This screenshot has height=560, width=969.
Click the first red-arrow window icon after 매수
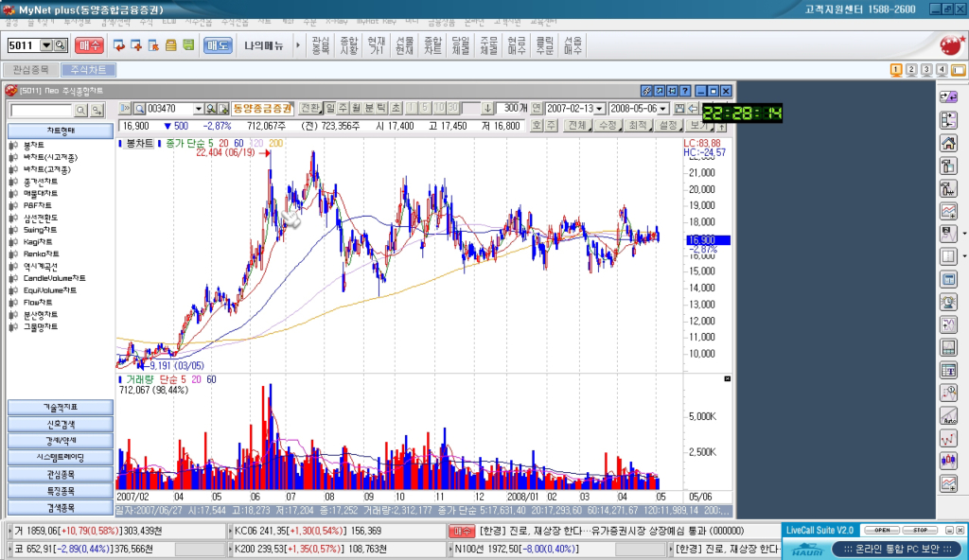[118, 45]
